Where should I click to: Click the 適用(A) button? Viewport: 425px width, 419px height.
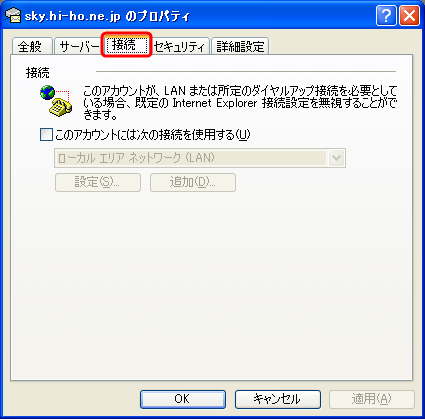tap(372, 399)
